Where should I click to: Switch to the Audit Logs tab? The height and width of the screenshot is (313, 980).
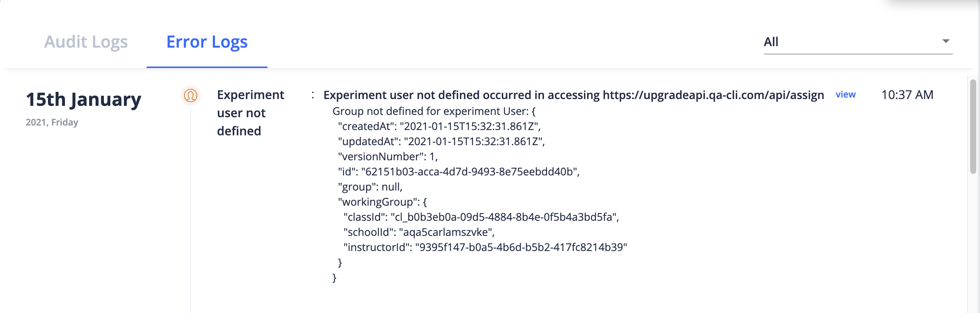tap(86, 42)
